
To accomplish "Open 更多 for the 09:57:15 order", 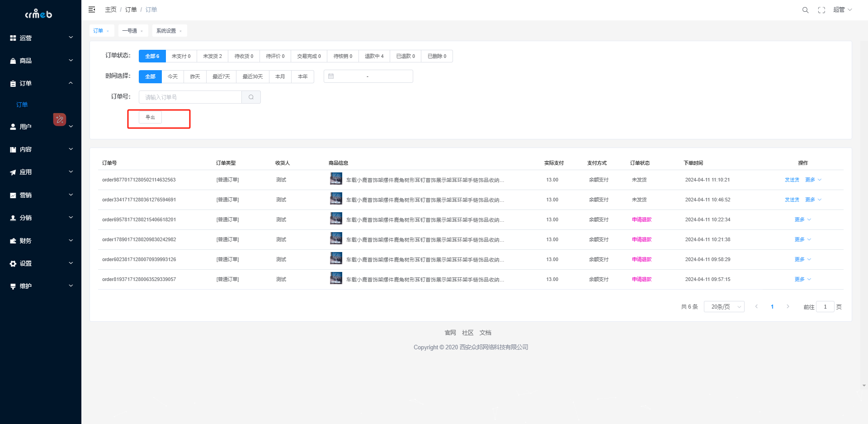I will [803, 280].
